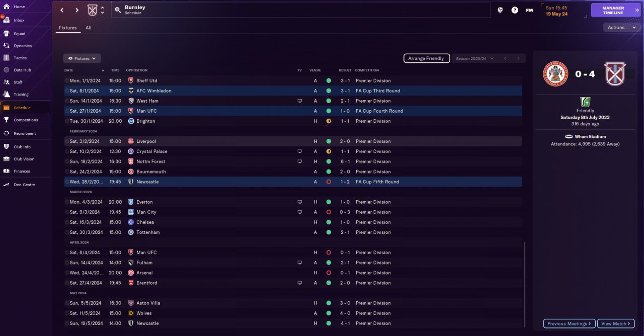Select the 6 - 1 Nottm Forest result
Viewport: 644px width, 336px height.
pyautogui.click(x=345, y=161)
